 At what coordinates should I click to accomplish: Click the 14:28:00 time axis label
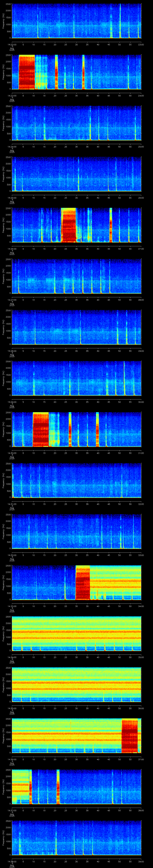coord(12,351)
